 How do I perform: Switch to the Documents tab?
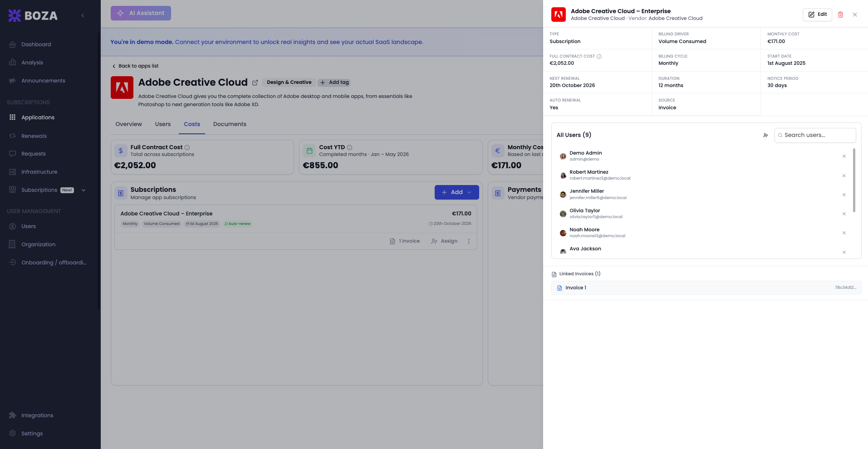click(x=230, y=124)
